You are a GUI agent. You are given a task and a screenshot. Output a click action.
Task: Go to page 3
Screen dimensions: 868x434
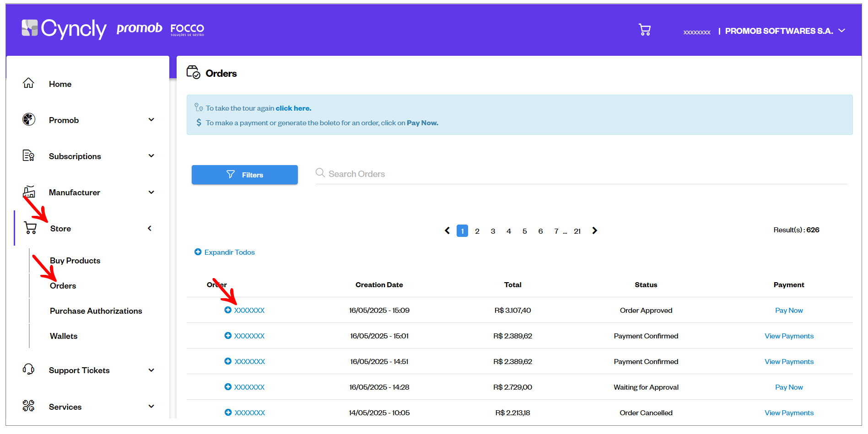tap(493, 231)
